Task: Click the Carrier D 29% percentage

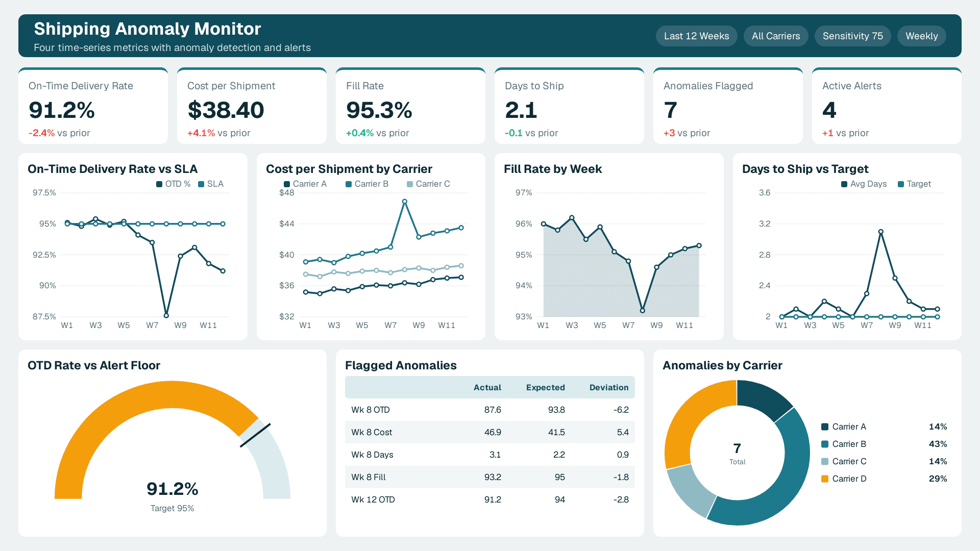Action: coord(938,479)
